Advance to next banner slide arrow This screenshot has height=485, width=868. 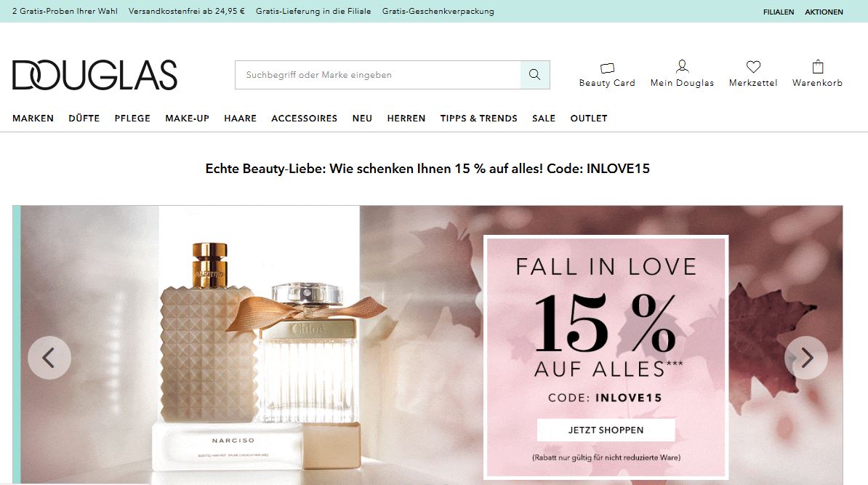806,358
